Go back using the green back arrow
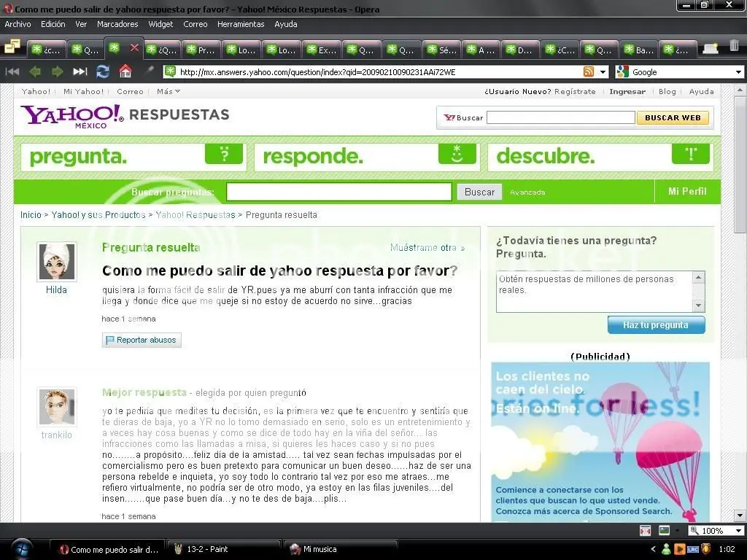The width and height of the screenshot is (747, 560). 35,71
